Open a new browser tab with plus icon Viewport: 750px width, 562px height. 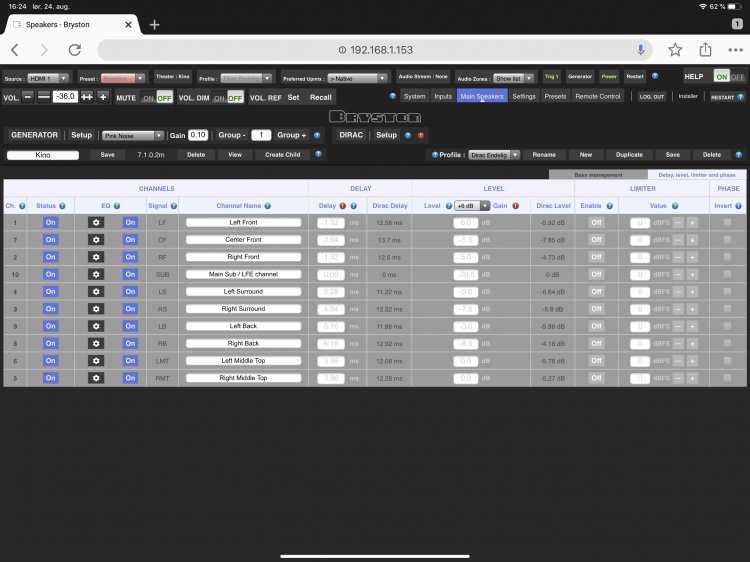point(154,24)
